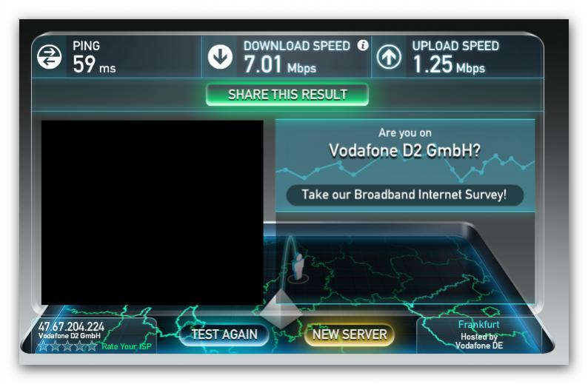Click the Vodafone D2 GmbH survey heading
588x384 pixels.
click(404, 151)
